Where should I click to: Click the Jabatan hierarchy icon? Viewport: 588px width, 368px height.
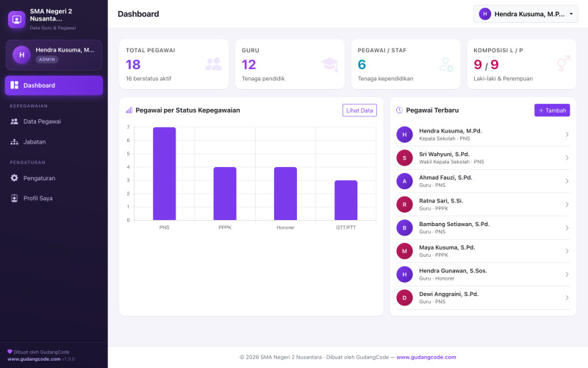14,142
